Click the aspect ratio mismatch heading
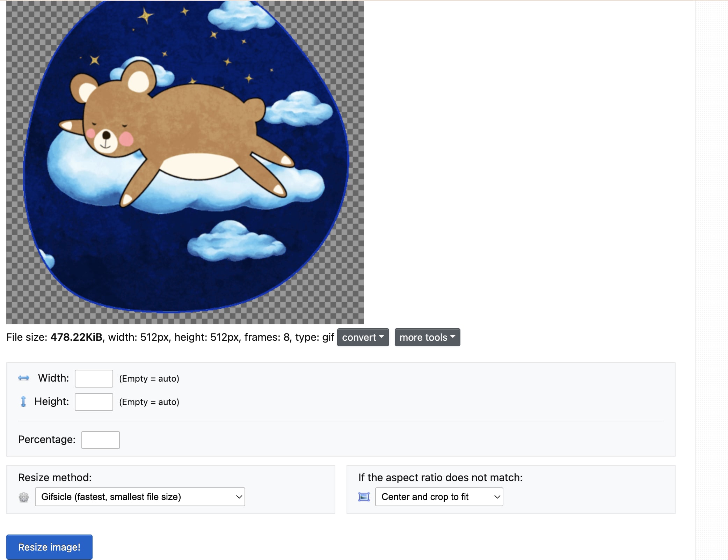The width and height of the screenshot is (728, 560). [440, 477]
